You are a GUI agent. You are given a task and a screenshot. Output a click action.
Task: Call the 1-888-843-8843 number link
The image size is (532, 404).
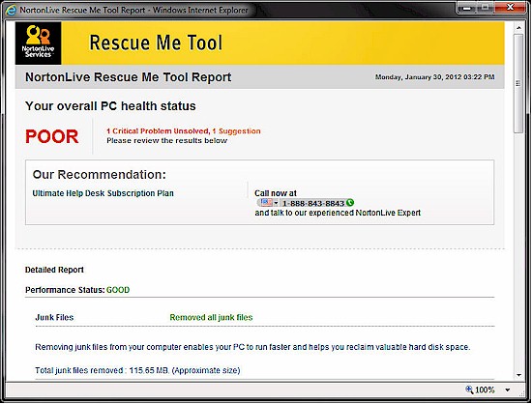click(313, 203)
